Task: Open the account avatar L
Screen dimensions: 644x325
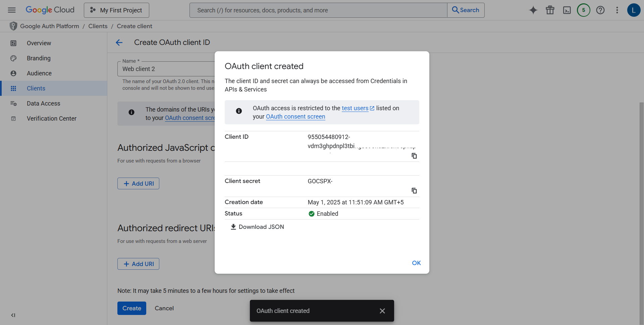Action: point(634,10)
